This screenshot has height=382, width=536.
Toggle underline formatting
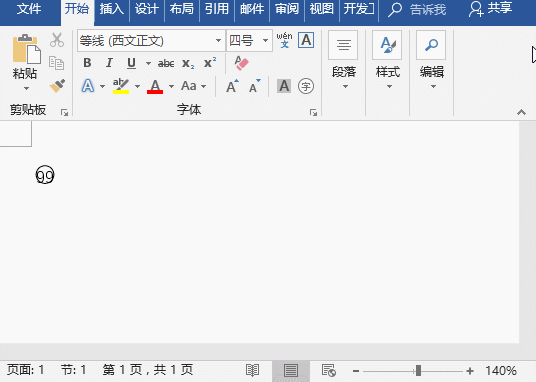(x=131, y=63)
